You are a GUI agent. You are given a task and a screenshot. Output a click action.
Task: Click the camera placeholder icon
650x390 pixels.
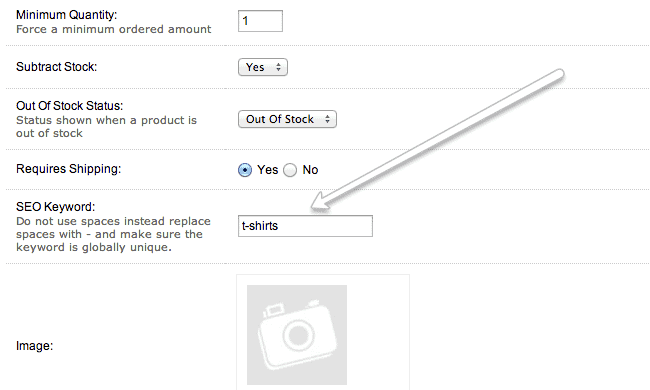(x=297, y=334)
